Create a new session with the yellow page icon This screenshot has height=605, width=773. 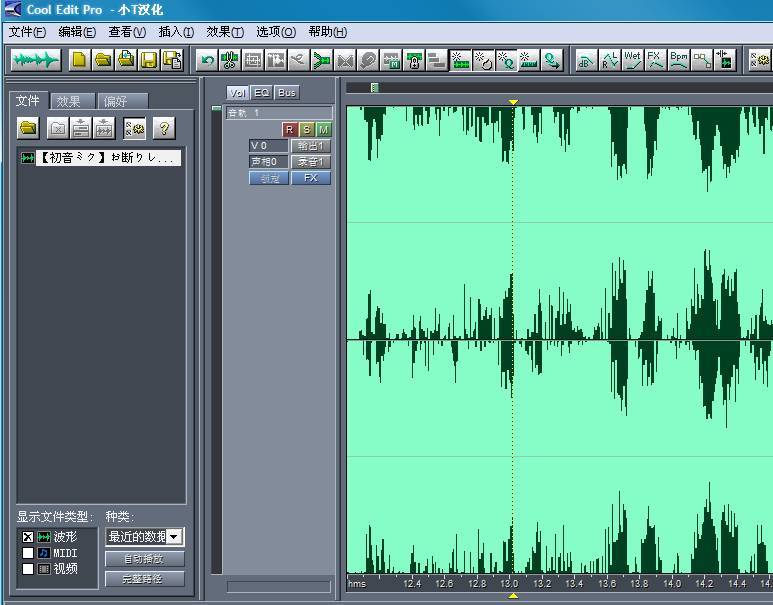(79, 60)
